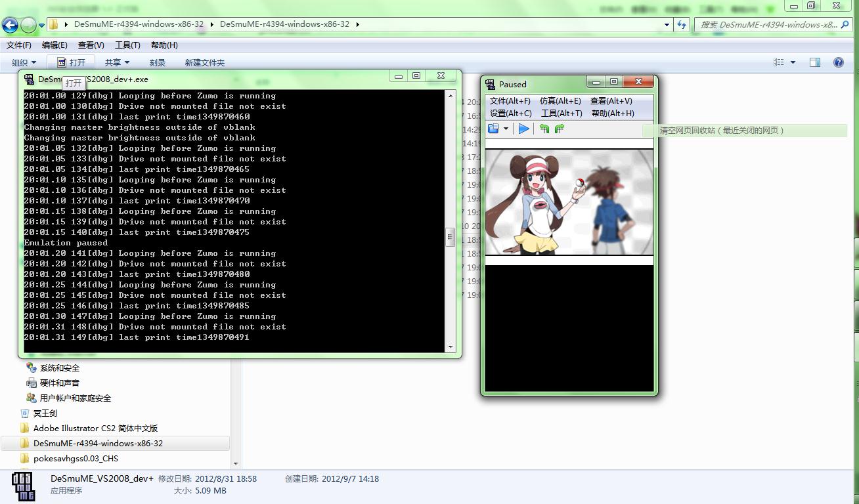
Task: Open the address bar history dropdown arrow
Action: 667,25
